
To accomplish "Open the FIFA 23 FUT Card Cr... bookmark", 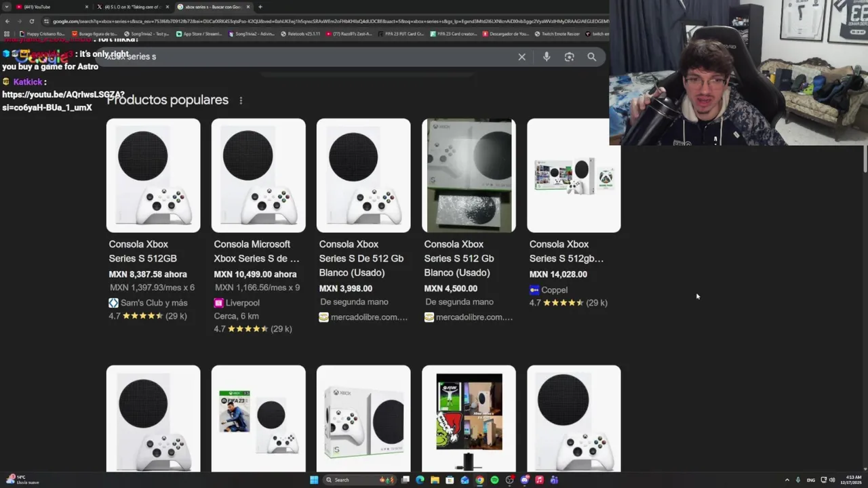I will (x=400, y=33).
